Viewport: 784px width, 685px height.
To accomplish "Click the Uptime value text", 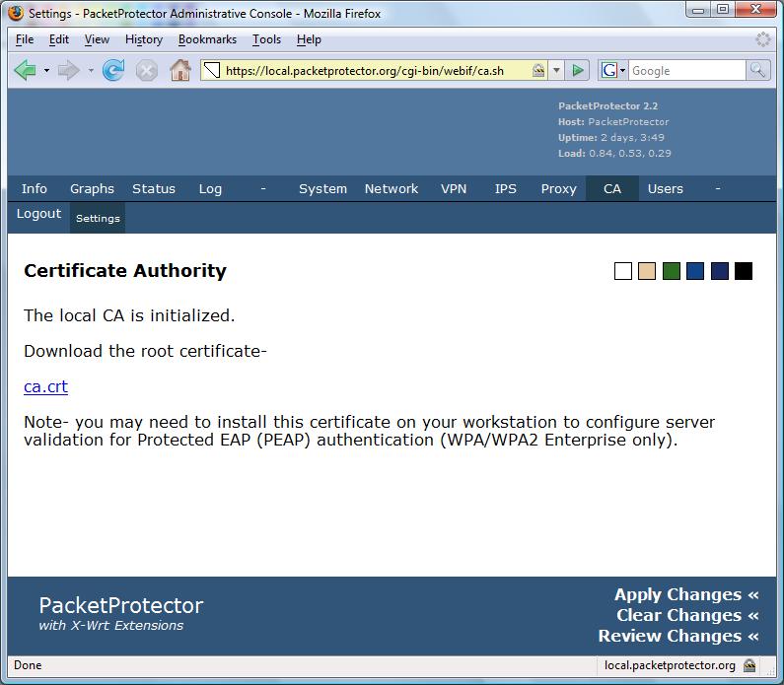I will tap(632, 137).
